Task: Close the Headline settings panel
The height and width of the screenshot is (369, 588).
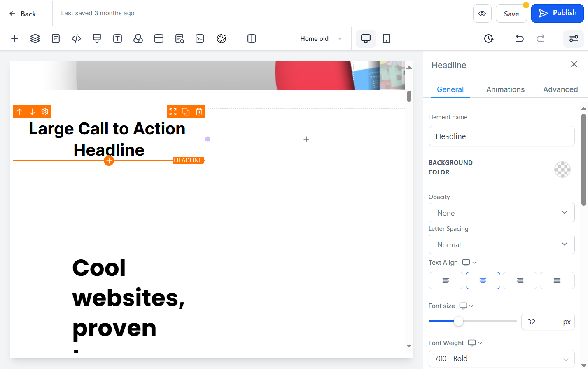Action: (574, 64)
